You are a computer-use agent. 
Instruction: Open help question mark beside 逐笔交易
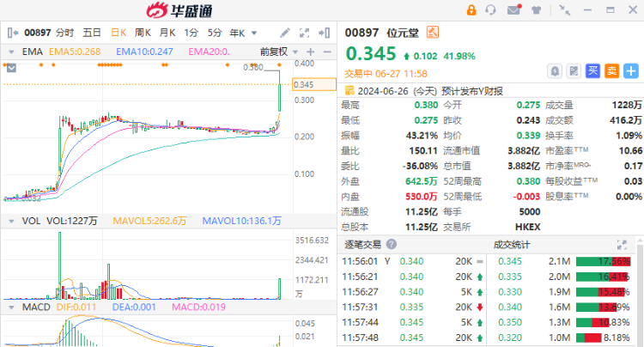(x=392, y=244)
